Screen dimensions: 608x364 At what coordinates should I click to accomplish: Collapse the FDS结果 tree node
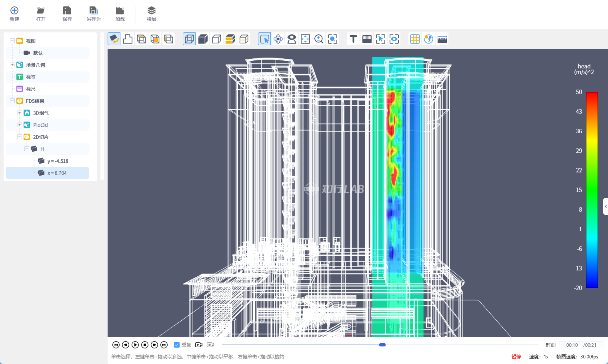coord(12,101)
